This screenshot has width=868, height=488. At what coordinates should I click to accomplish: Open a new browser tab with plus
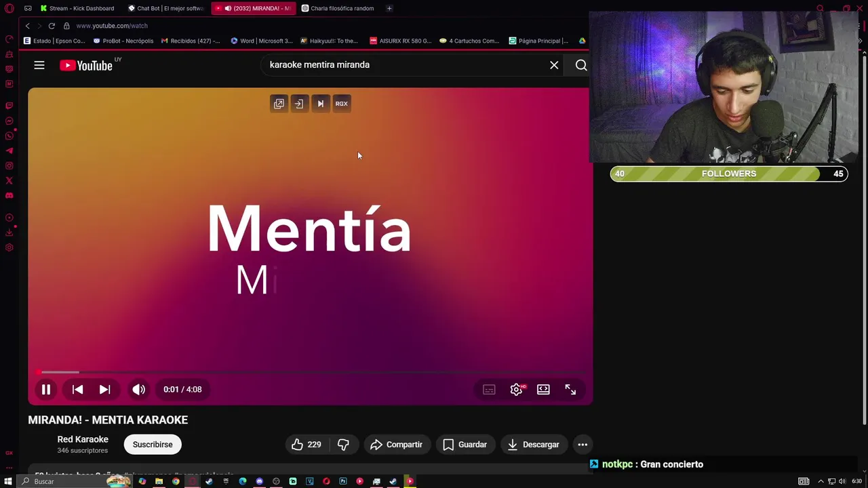389,8
